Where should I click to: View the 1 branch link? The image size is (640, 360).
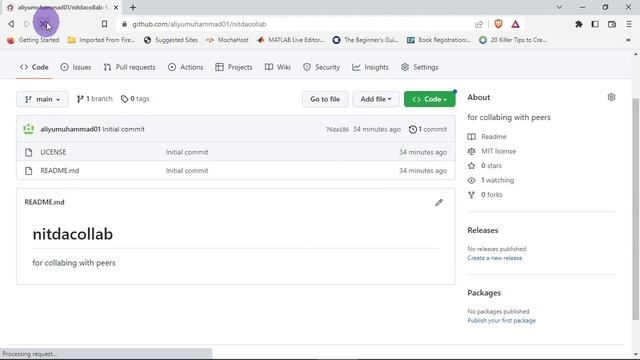tap(94, 99)
